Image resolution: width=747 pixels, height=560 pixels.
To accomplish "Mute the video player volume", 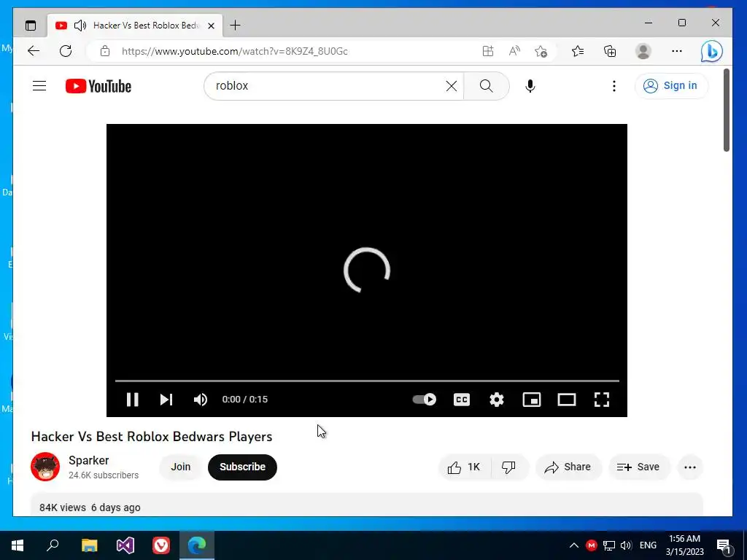I will point(201,400).
